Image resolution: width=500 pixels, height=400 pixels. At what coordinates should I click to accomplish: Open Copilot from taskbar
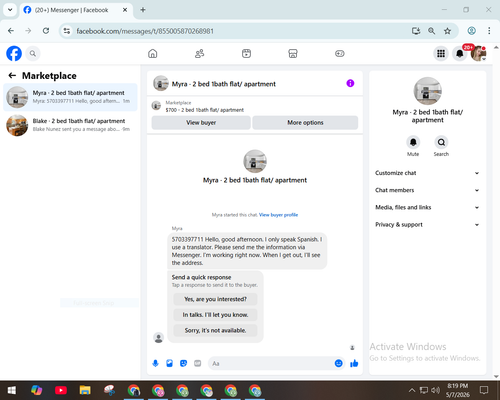[36, 390]
